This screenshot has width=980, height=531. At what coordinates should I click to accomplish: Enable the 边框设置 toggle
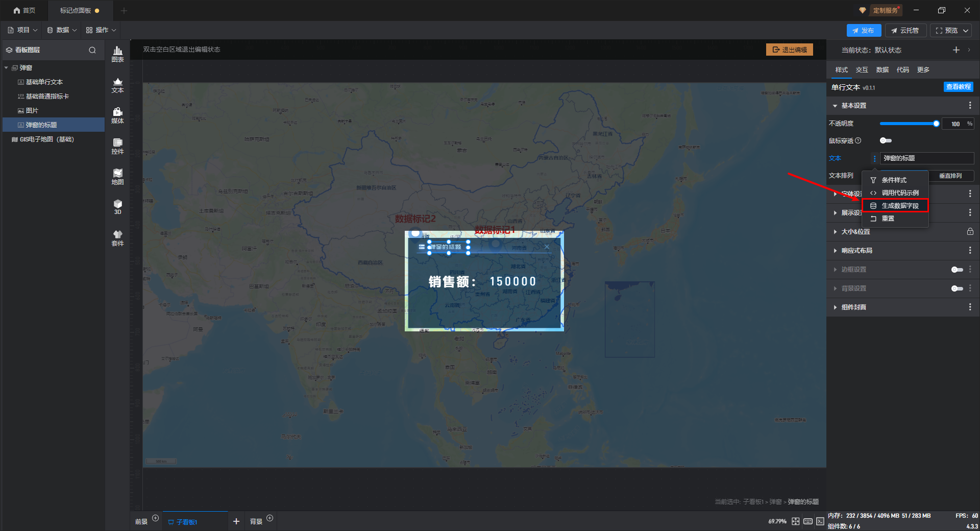click(x=957, y=270)
